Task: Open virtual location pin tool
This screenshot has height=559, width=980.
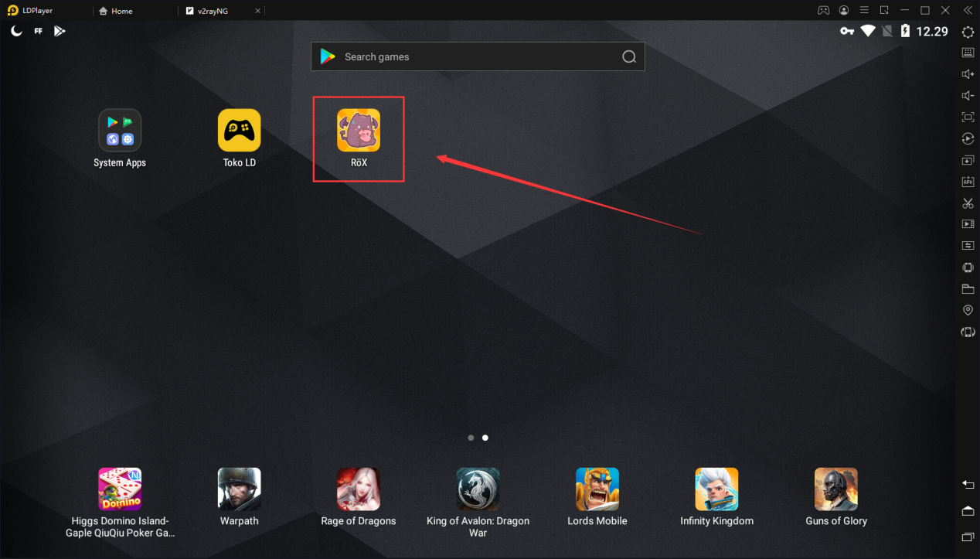Action: click(968, 310)
